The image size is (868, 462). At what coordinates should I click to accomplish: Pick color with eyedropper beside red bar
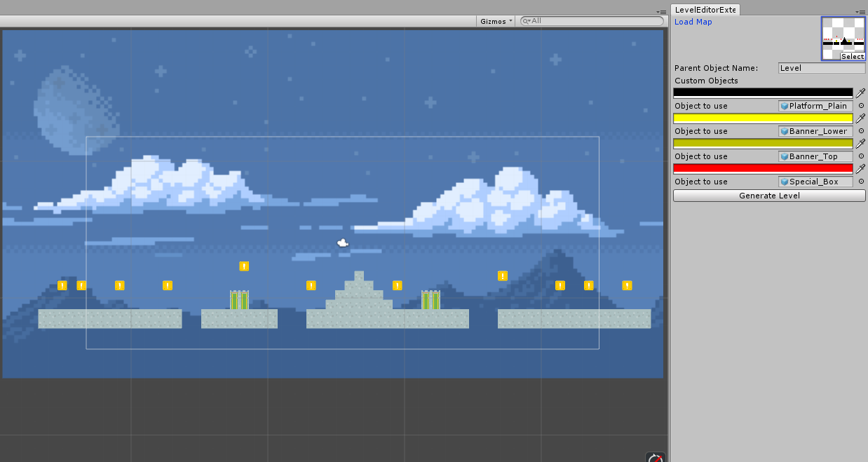point(860,168)
